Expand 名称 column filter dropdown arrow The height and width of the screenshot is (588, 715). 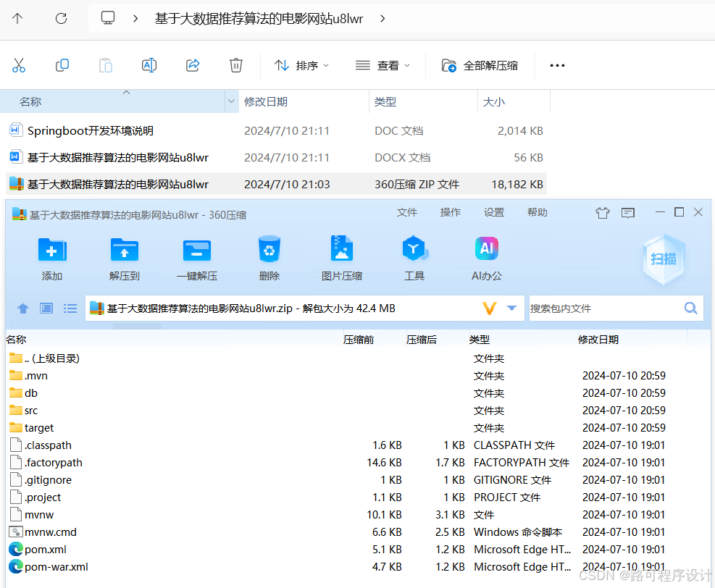point(231,101)
